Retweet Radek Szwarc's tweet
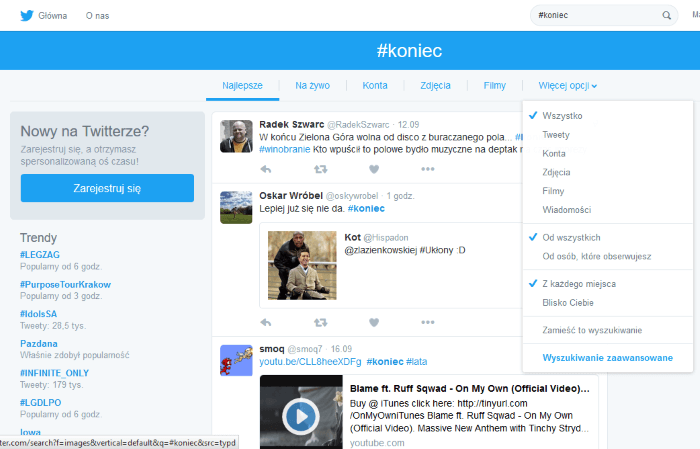The height and width of the screenshot is (449, 700). (320, 168)
